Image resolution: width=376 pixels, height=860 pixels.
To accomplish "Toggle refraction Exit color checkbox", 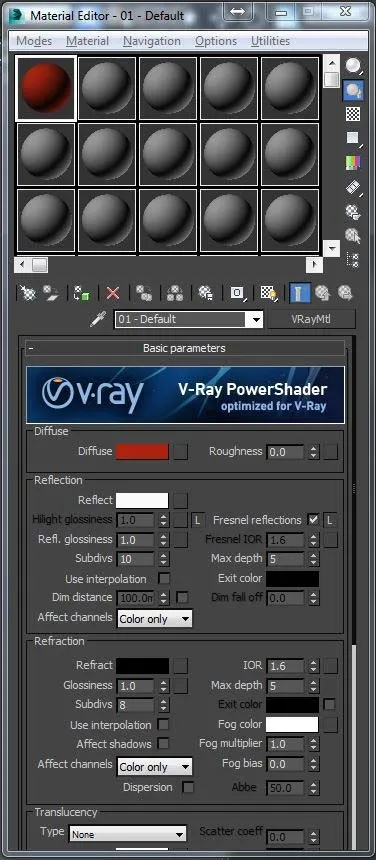I will [329, 704].
